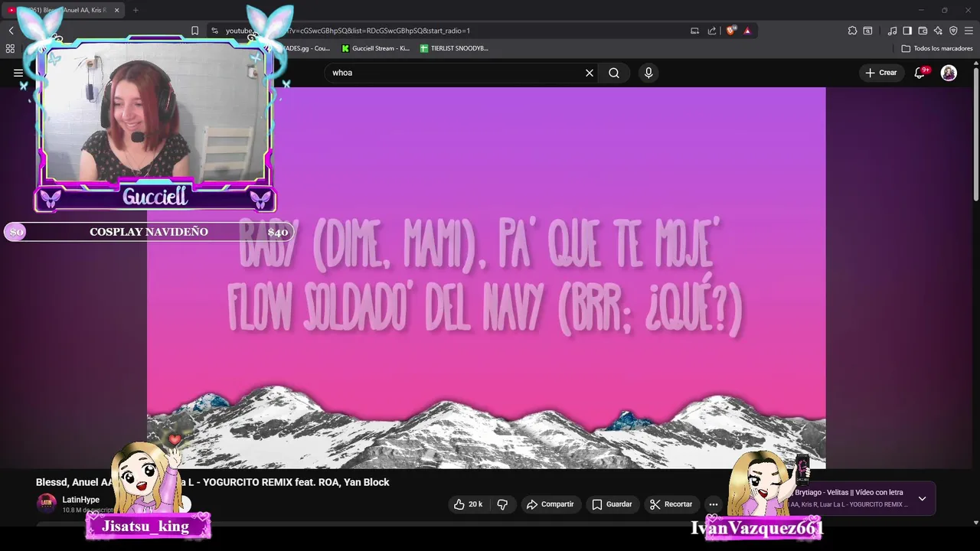Screen dimensions: 980x551
Task: Open the YouTube guide hamburger menu
Action: click(x=18, y=73)
